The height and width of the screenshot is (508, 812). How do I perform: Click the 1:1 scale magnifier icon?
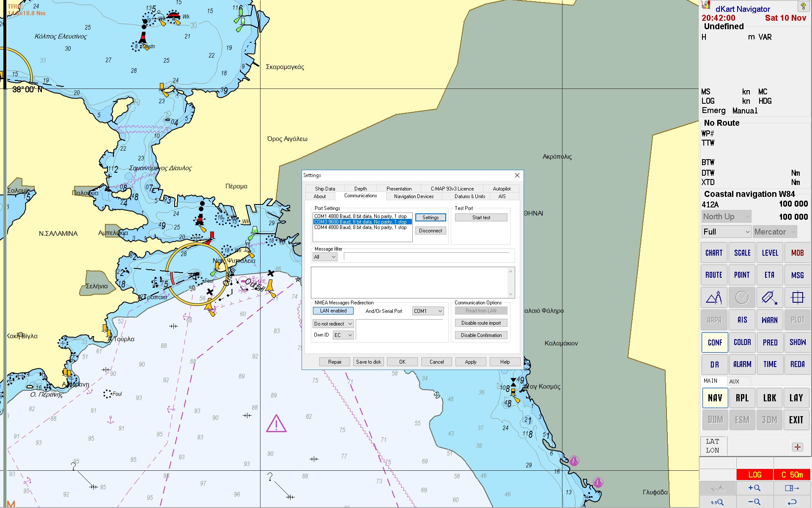tap(717, 502)
